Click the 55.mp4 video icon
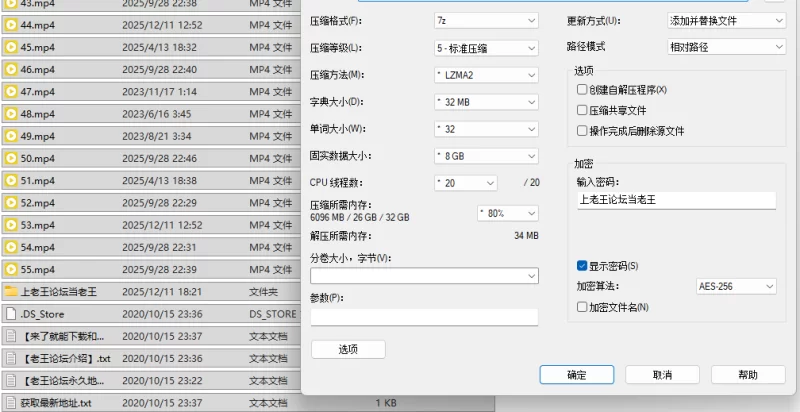Screen dimensions: 800x412 pyautogui.click(x=11, y=270)
